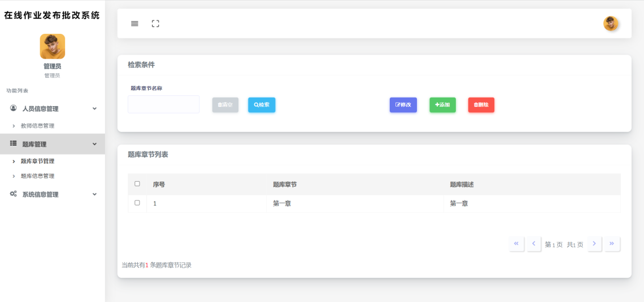Click the 题库管理 list icon
The height and width of the screenshot is (302, 644).
coord(13,143)
